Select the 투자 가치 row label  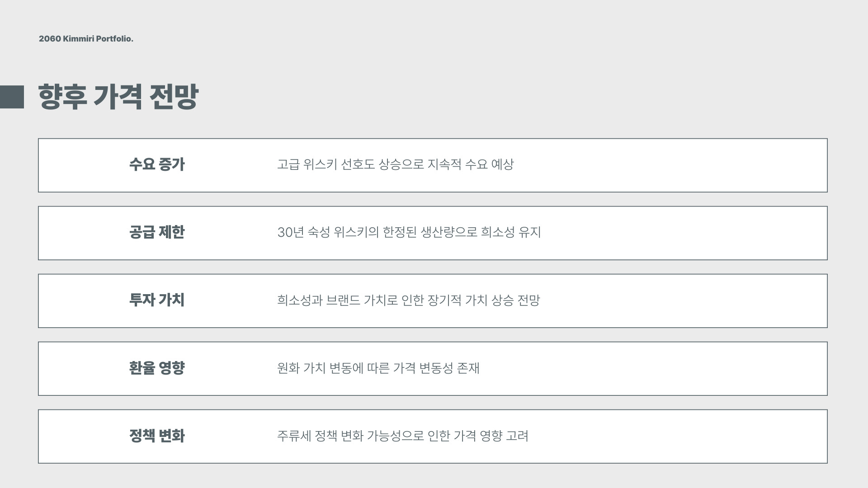(157, 300)
